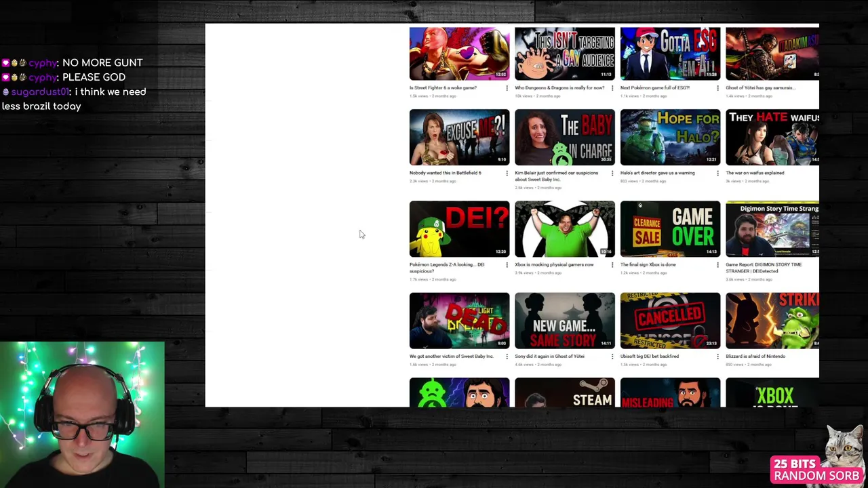Play the Blizzard 'Strike' thumbnail
The width and height of the screenshot is (868, 488).
click(772, 321)
